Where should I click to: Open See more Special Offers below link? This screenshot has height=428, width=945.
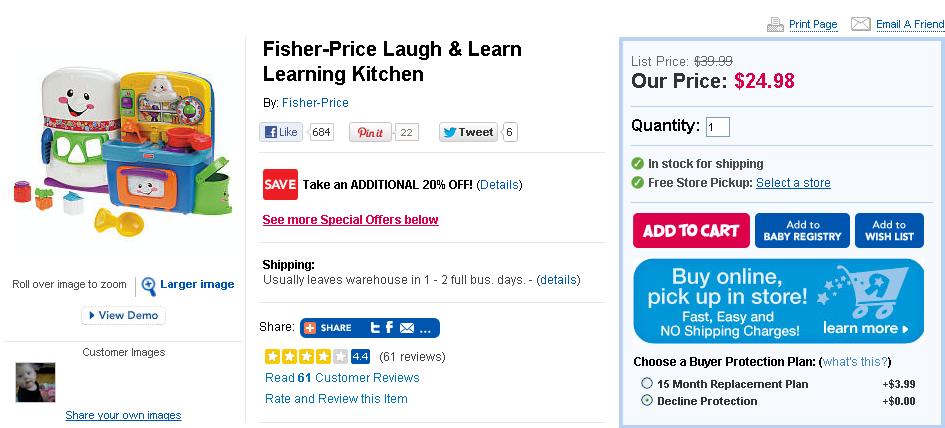pos(350,220)
